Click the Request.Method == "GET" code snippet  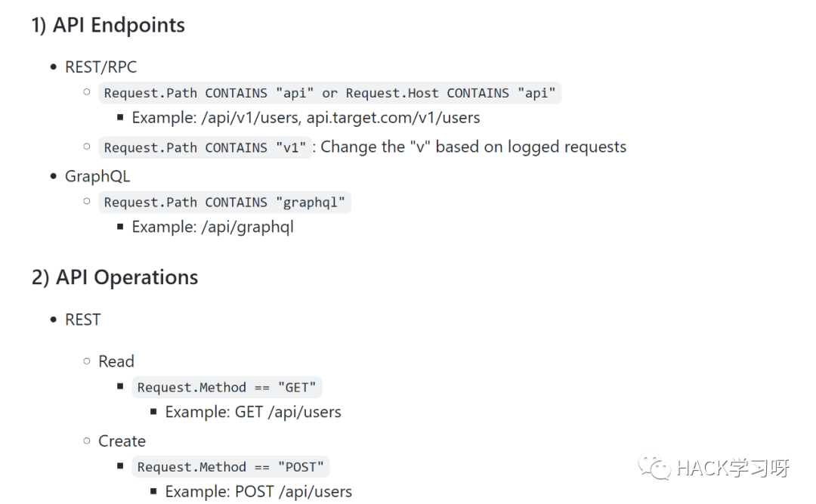227,388
